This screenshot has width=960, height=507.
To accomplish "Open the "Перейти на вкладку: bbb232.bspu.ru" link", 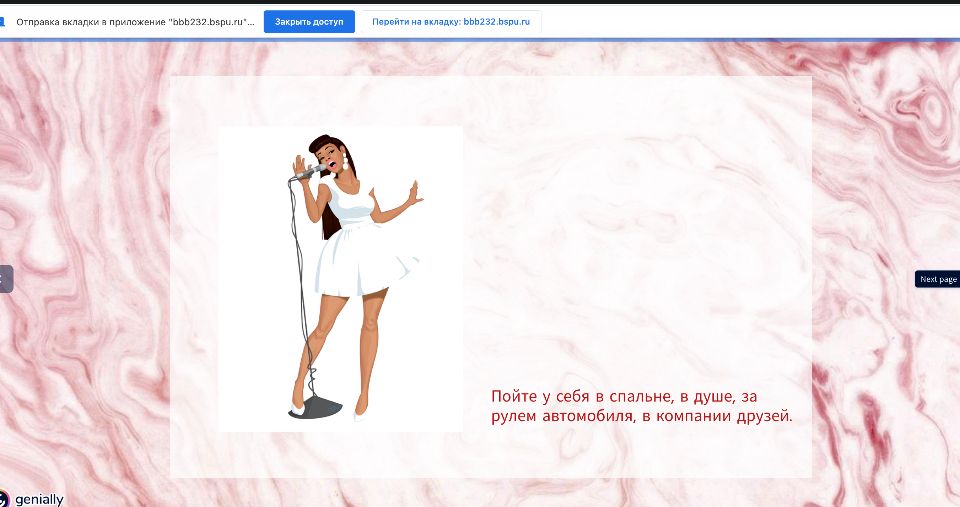I will tap(451, 21).
